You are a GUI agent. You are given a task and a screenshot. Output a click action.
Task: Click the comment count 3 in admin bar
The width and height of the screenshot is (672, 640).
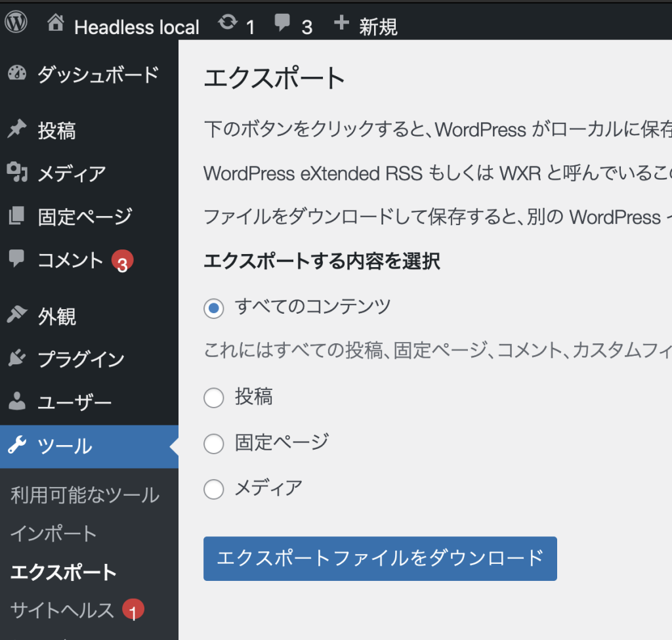click(307, 28)
